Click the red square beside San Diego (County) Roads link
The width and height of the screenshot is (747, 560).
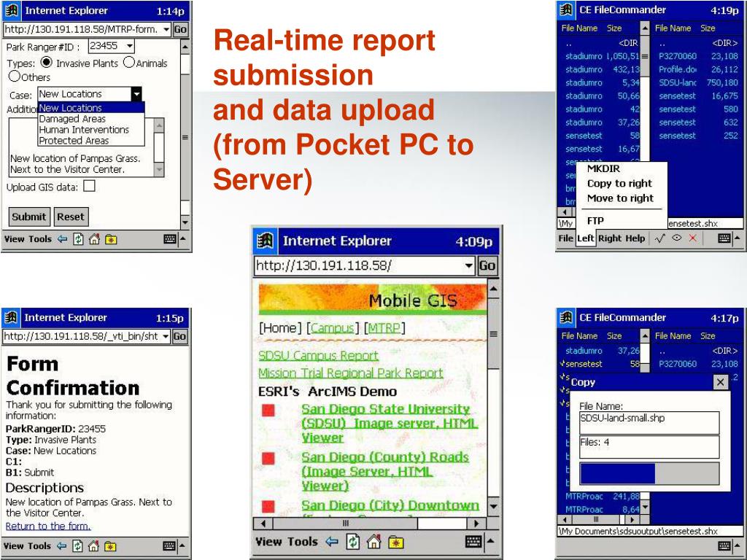click(x=268, y=458)
